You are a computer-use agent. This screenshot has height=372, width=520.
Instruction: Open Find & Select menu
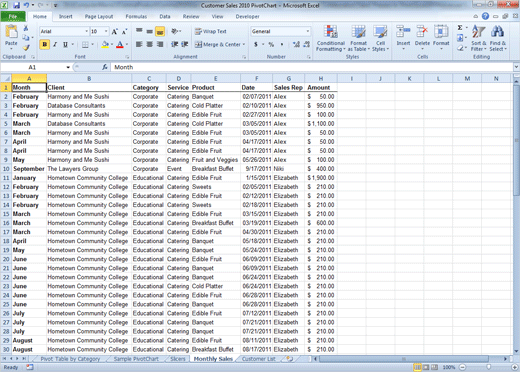pyautogui.click(x=498, y=38)
